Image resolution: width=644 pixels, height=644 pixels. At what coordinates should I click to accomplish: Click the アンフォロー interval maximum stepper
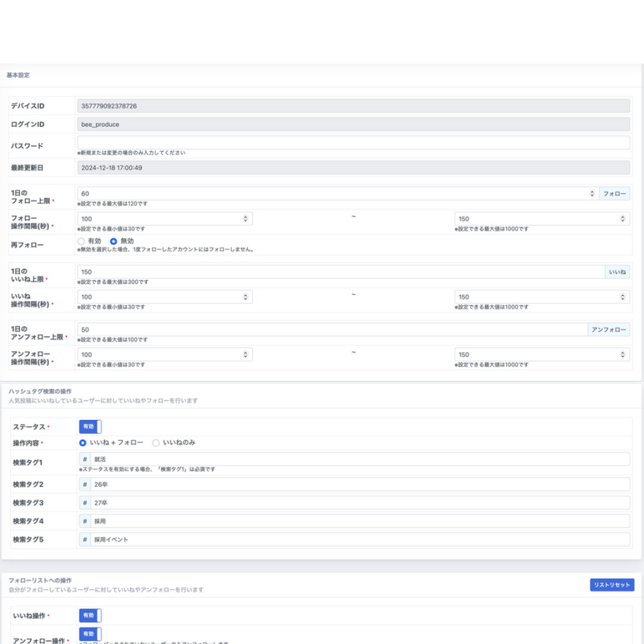coord(622,355)
